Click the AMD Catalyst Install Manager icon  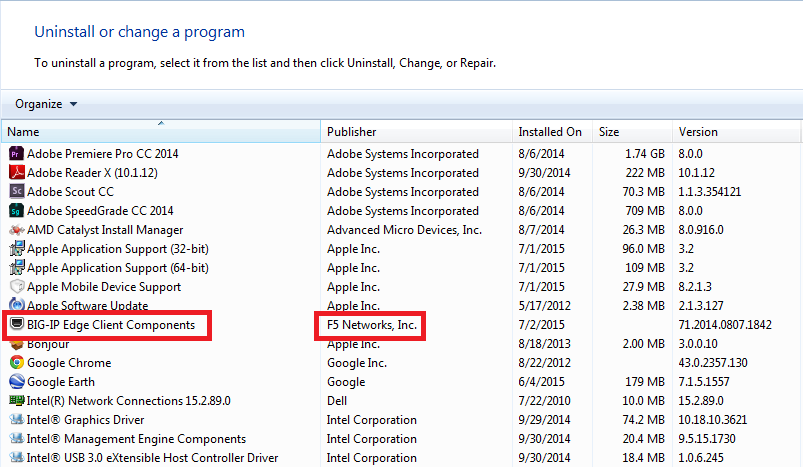(16, 229)
